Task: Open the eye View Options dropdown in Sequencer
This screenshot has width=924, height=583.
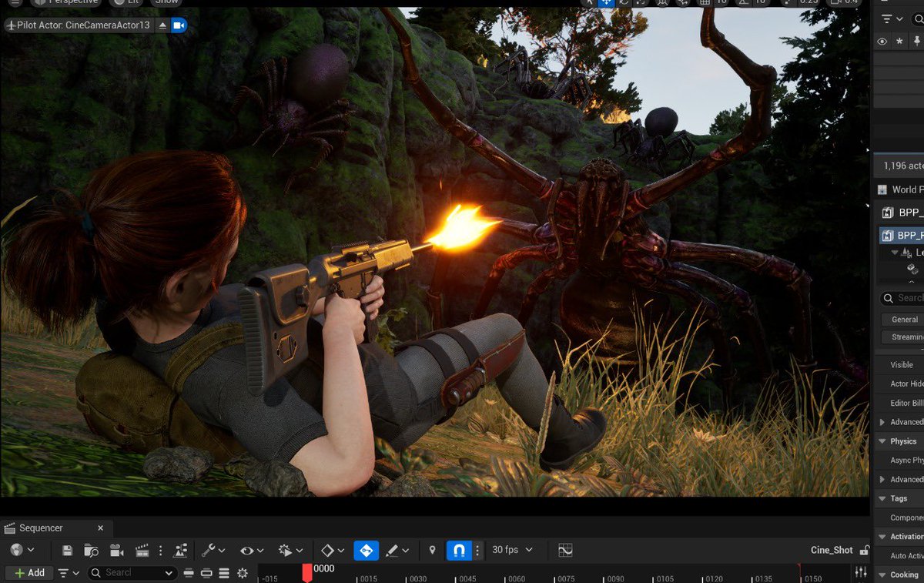Action: [253, 551]
